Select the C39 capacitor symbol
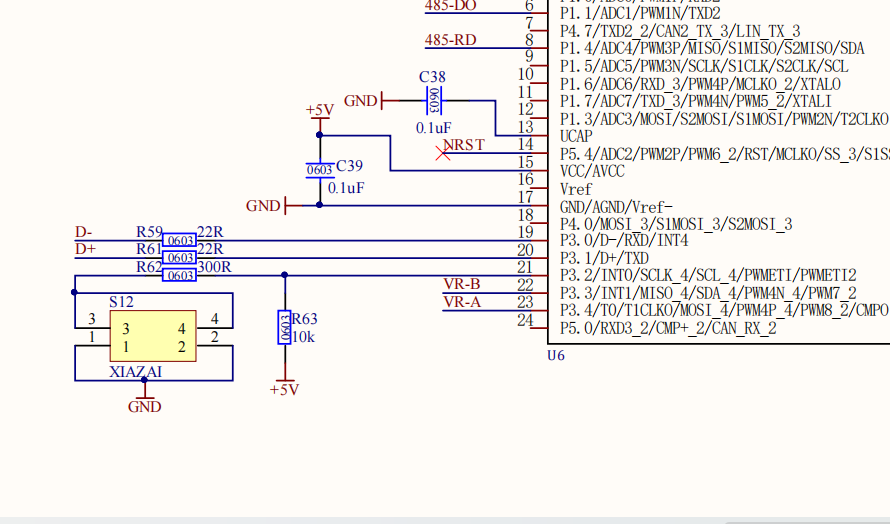This screenshot has width=890, height=524. [320, 170]
